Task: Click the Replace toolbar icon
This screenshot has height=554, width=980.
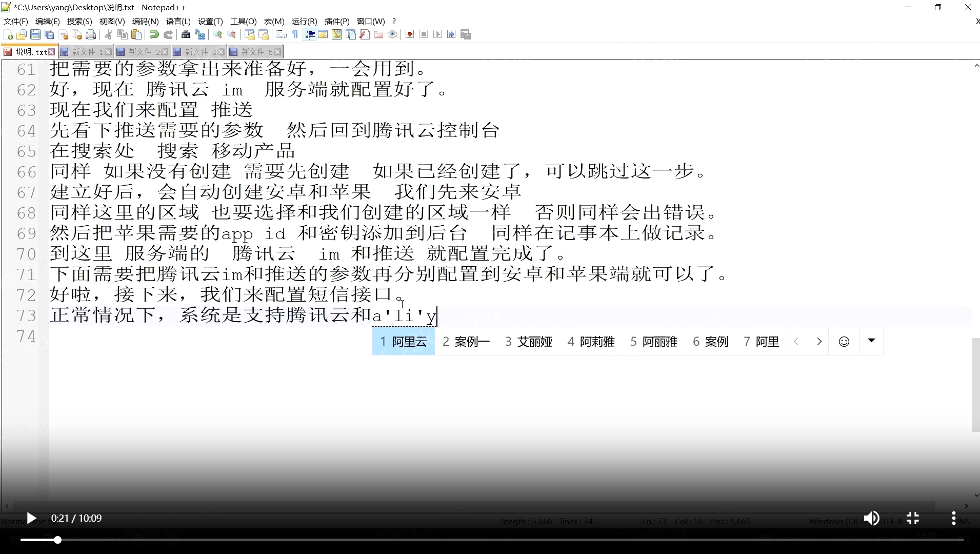Action: tap(200, 34)
